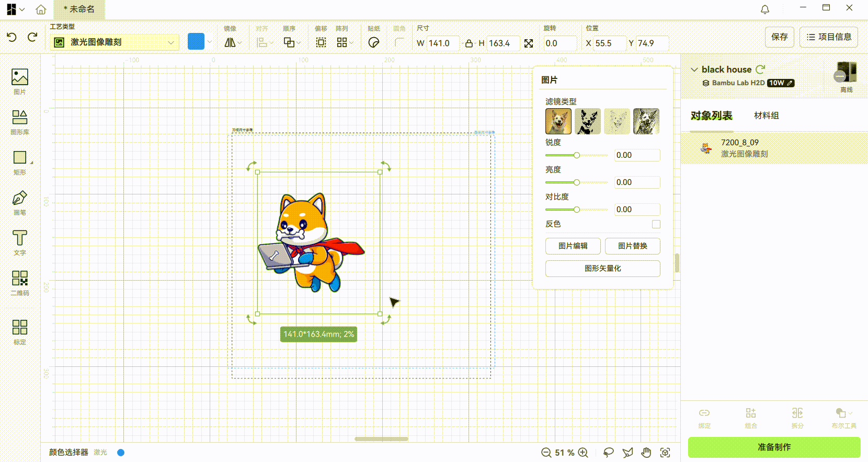
Task: Select the 7200_8_09 object row
Action: (774, 148)
